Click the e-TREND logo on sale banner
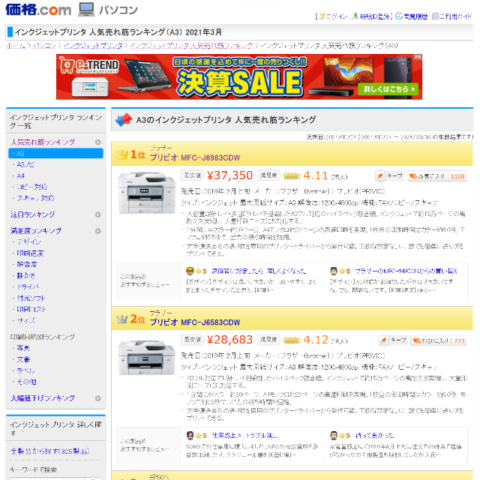Screen dimensions: 480x480 click(x=89, y=65)
